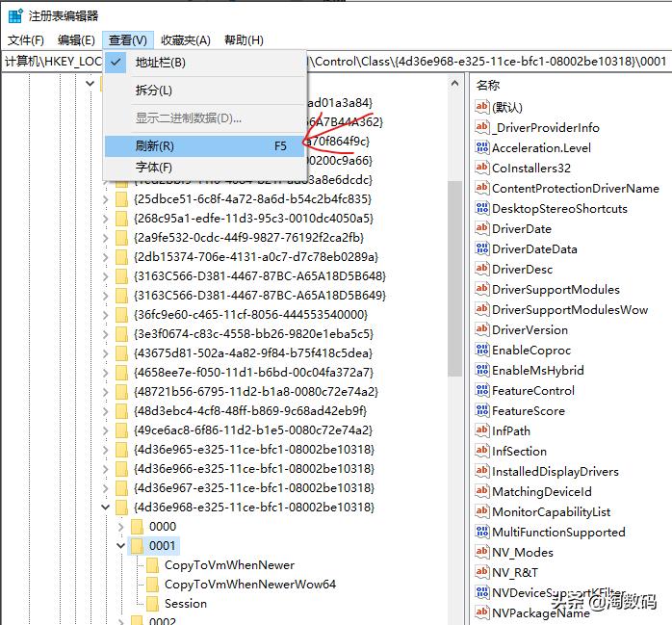672x625 pixels.
Task: Expand the {36fc9e60-c465-11cf-8056-444553540000} key
Action: [x=106, y=315]
